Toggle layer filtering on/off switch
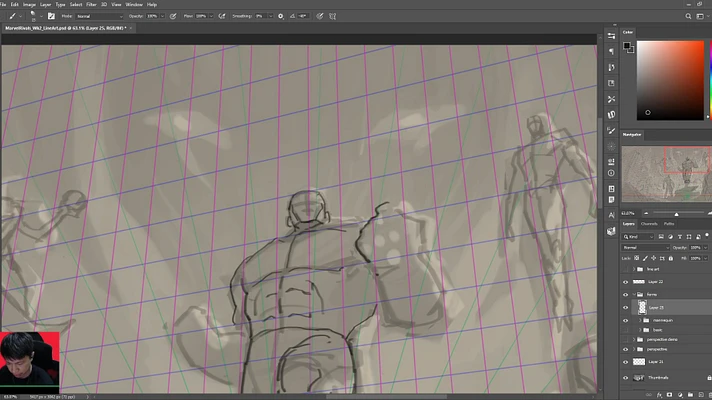The height and width of the screenshot is (400, 712). pyautogui.click(x=707, y=235)
